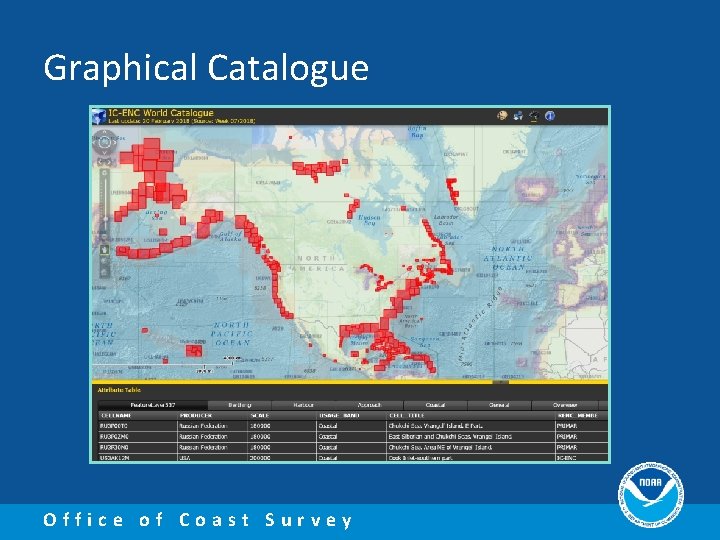Open the Approach tab

370,405
